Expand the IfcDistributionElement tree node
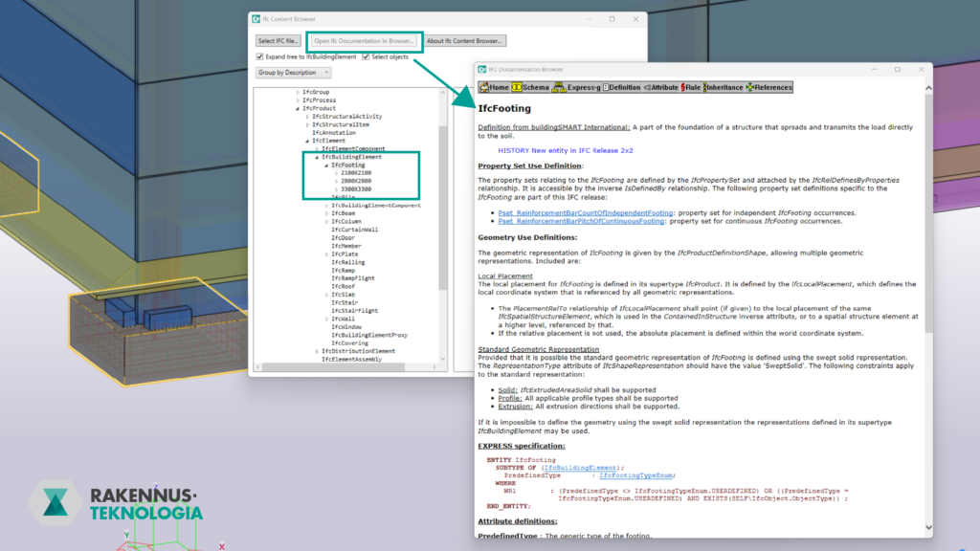 pos(316,350)
